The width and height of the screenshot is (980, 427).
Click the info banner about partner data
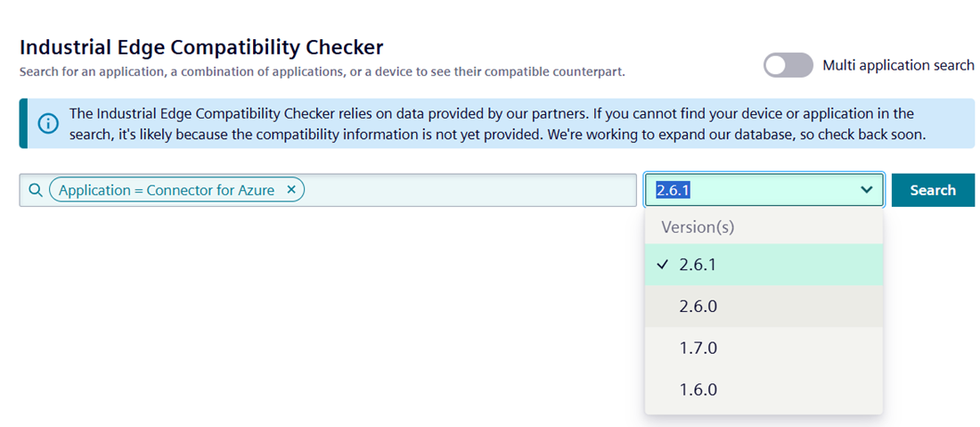click(497, 123)
